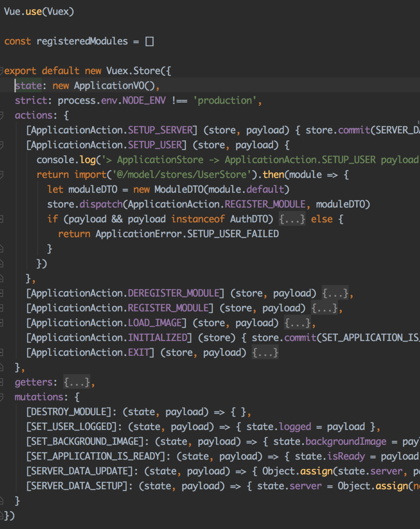Collapse the SETUP_USER action fold marker
This screenshot has height=529, width=420.
[1, 145]
